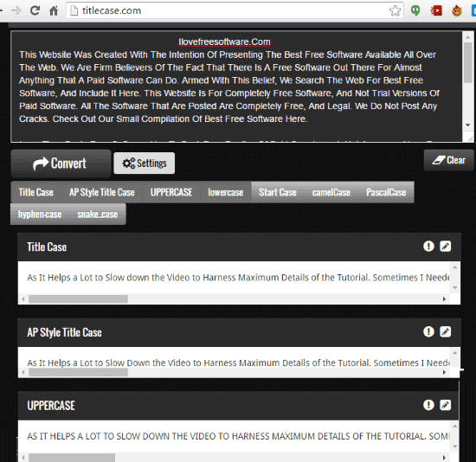Image resolution: width=476 pixels, height=462 pixels.
Task: Open the Settings button
Action: coord(145,163)
